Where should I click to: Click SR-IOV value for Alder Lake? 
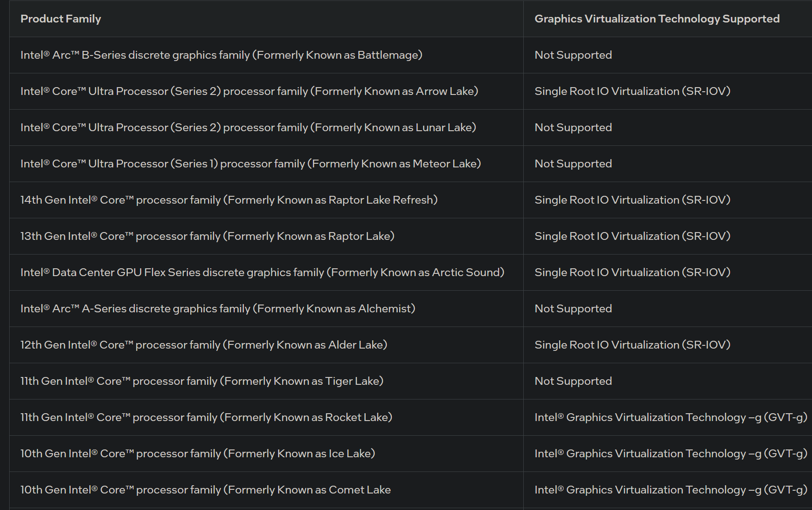click(632, 345)
